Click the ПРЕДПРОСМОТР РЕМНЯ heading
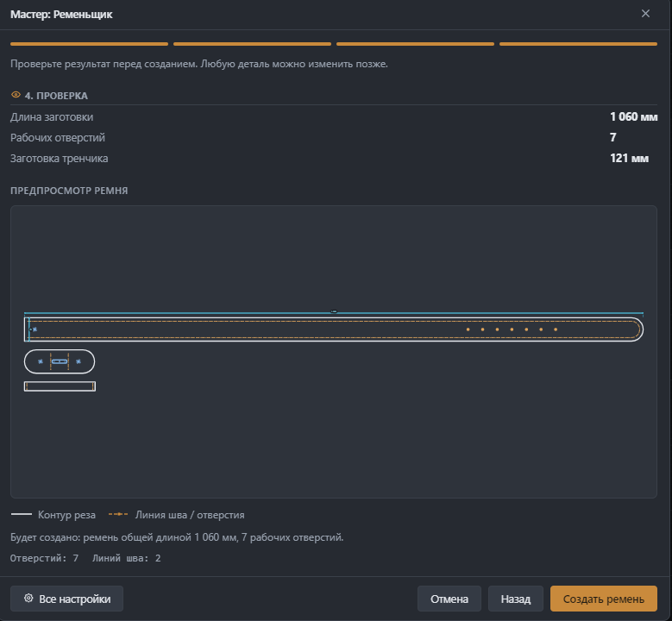 [69, 191]
